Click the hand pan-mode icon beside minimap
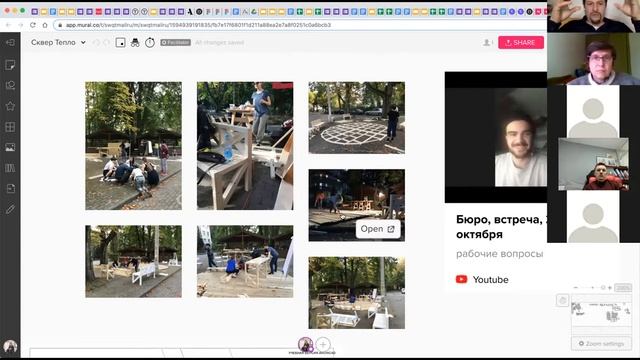 click(562, 300)
